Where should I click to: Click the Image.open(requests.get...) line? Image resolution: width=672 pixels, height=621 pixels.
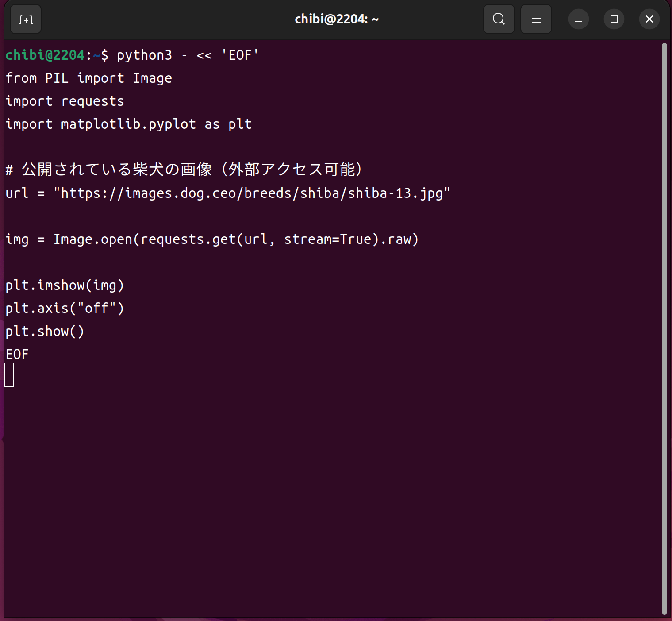[211, 239]
